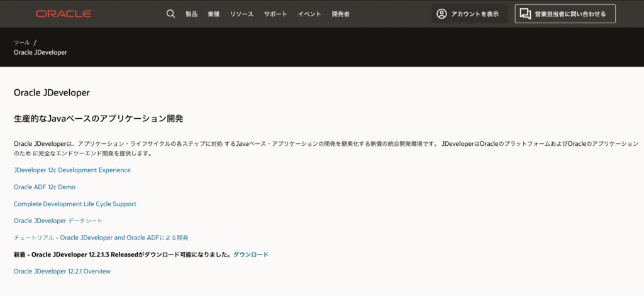Click the Oracle JDeveloper page title

point(52,93)
